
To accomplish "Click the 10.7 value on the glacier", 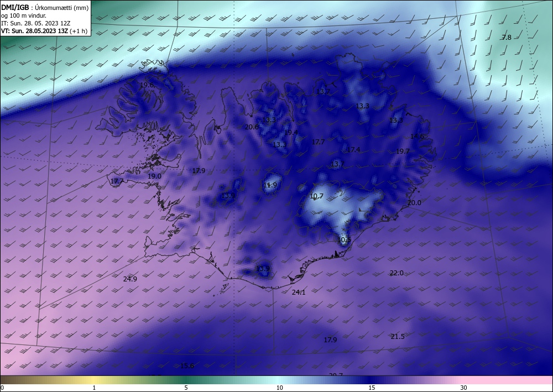I will pos(316,196).
